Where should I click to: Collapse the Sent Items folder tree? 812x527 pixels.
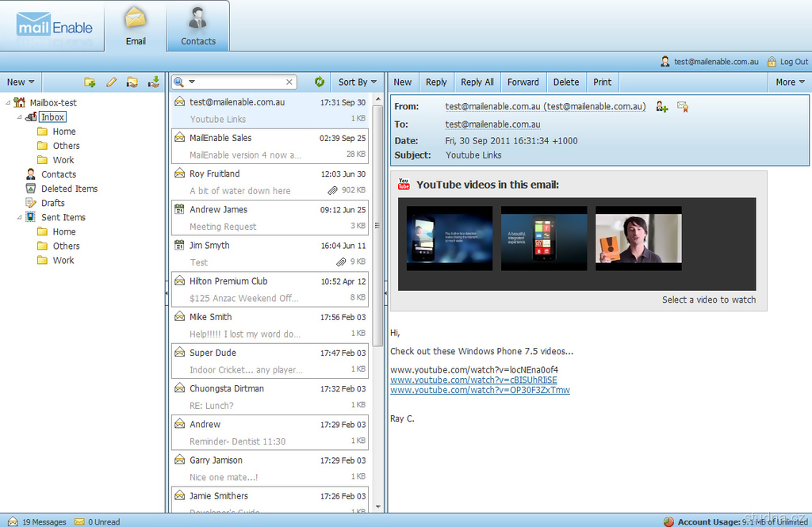tap(20, 217)
